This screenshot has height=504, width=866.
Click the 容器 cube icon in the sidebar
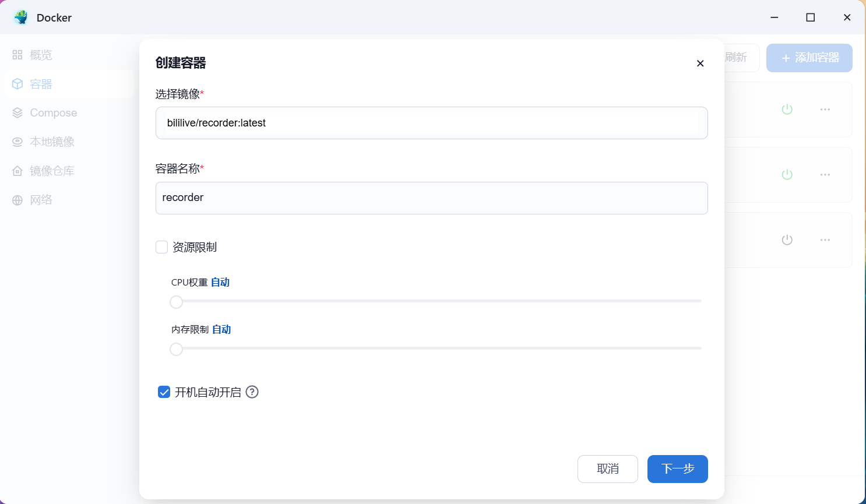[x=17, y=84]
